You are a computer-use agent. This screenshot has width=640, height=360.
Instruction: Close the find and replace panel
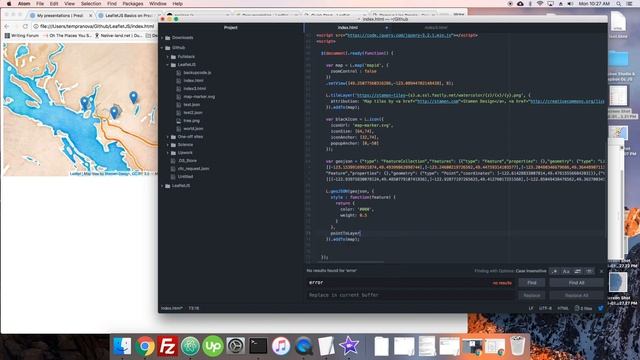click(601, 271)
